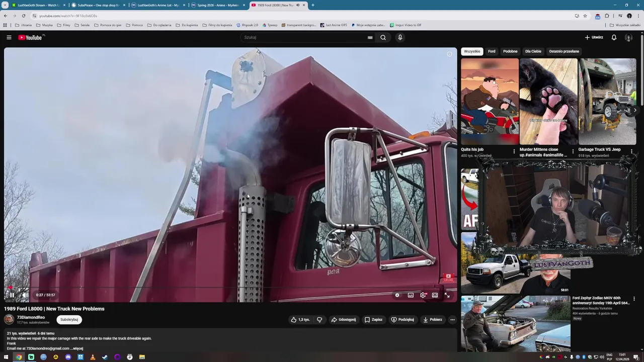This screenshot has height=362, width=644.
Task: Open the 73DiamondReo channel avatar
Action: pyautogui.click(x=9, y=319)
